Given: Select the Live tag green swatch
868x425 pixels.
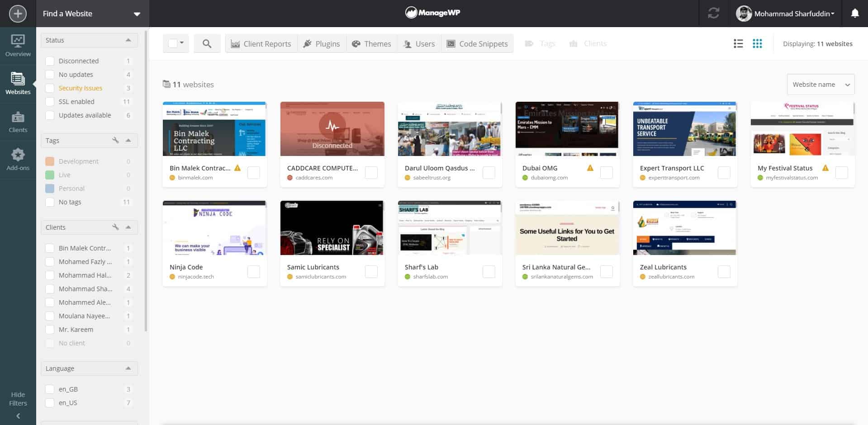Looking at the screenshot, I should [x=50, y=175].
